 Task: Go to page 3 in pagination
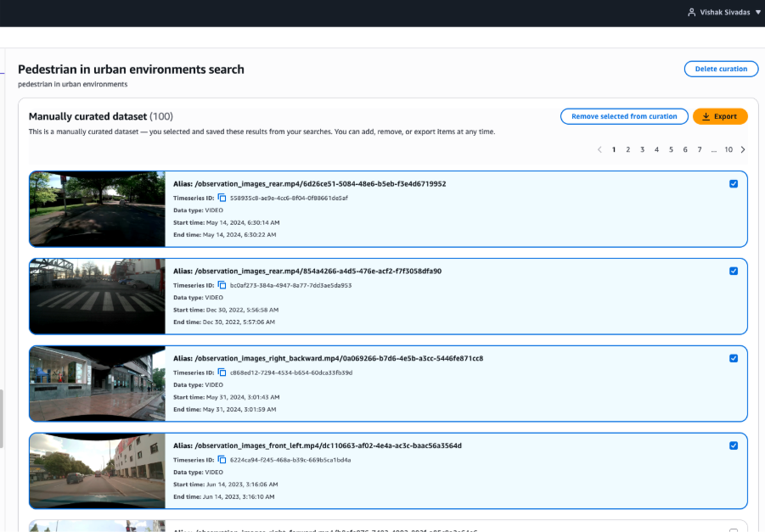(642, 149)
